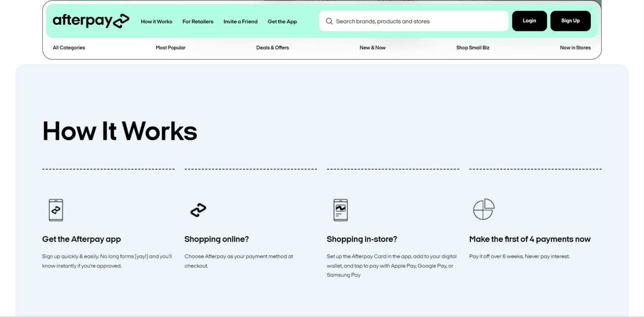The image size is (644, 317).
Task: Click the Afterpay Card phone icon for in-store
Action: 340,210
